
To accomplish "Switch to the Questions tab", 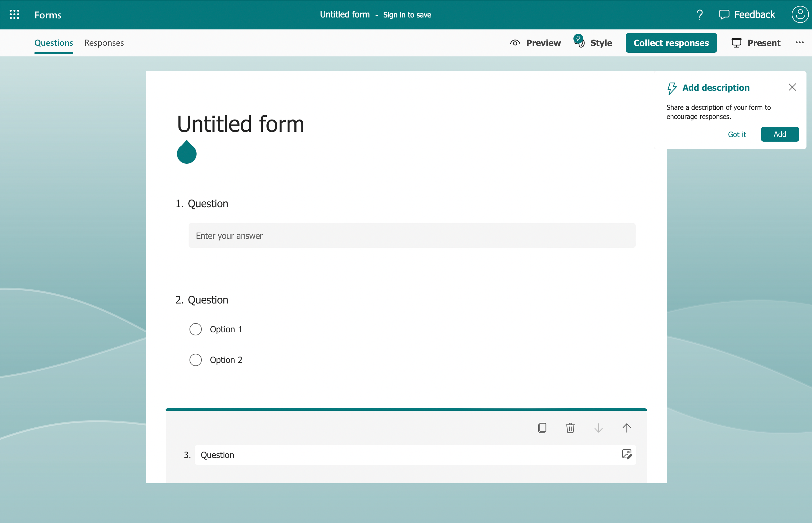I will pos(53,43).
